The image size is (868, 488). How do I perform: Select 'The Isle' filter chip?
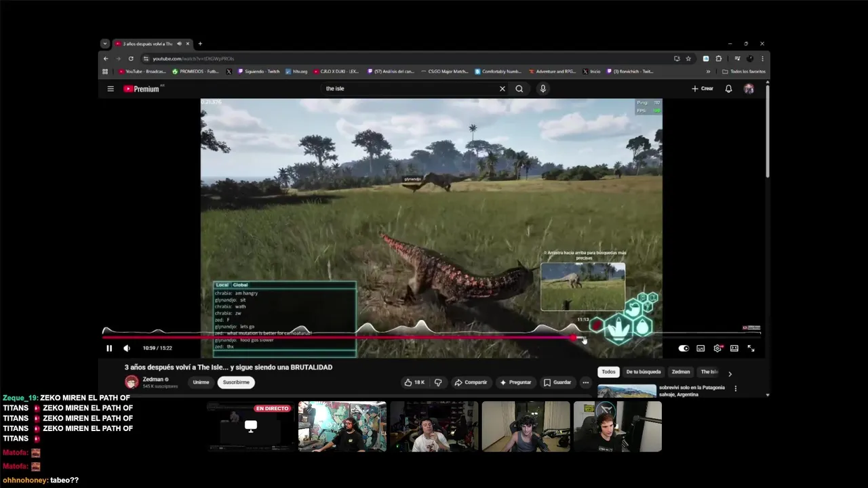709,372
